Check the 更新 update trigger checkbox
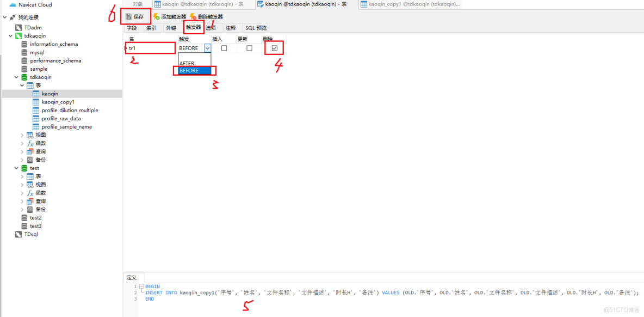Viewport: 644px width, 317px height. (248, 47)
